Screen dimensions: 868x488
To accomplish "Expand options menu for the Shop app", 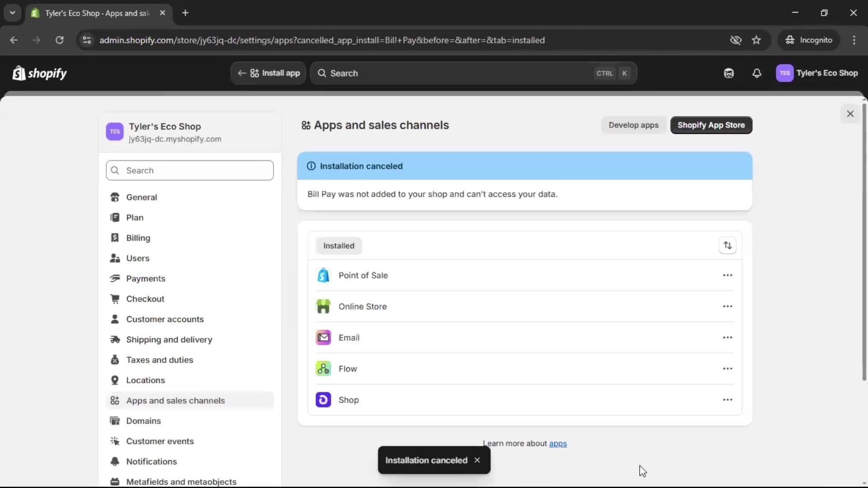I will pyautogui.click(x=727, y=399).
